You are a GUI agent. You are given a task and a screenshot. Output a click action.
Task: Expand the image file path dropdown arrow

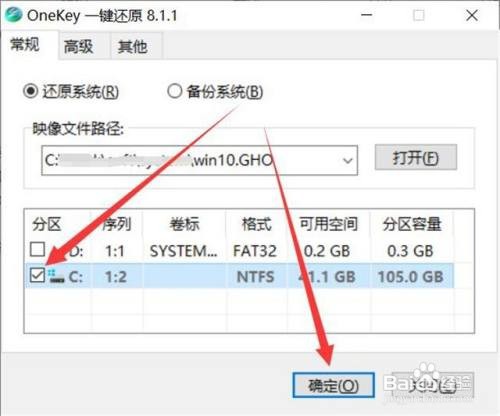click(x=348, y=161)
